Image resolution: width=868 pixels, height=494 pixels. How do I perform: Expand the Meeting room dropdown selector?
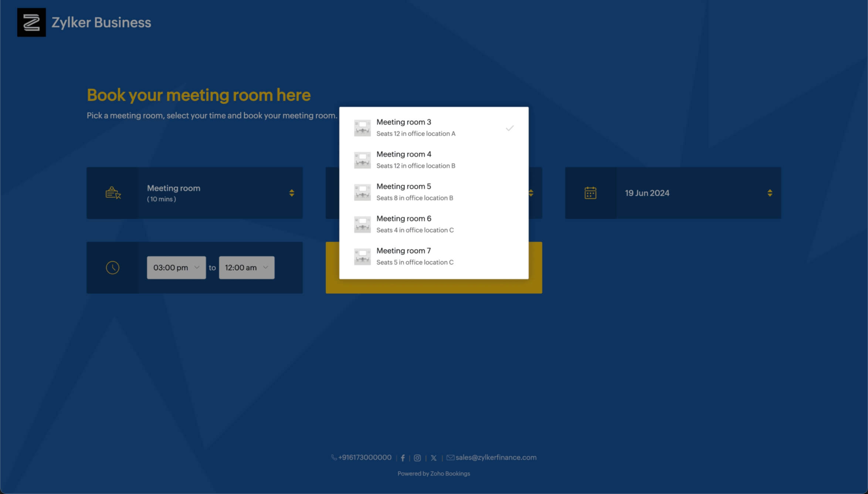click(292, 193)
